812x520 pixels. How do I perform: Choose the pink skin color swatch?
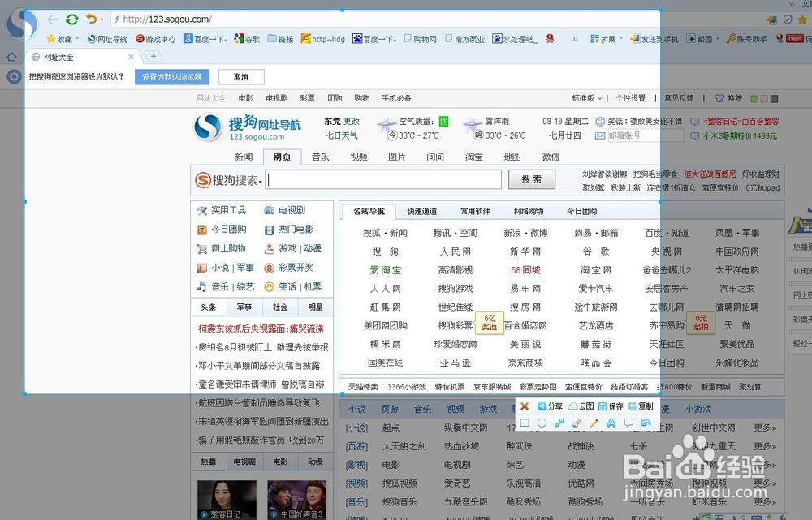point(764,98)
